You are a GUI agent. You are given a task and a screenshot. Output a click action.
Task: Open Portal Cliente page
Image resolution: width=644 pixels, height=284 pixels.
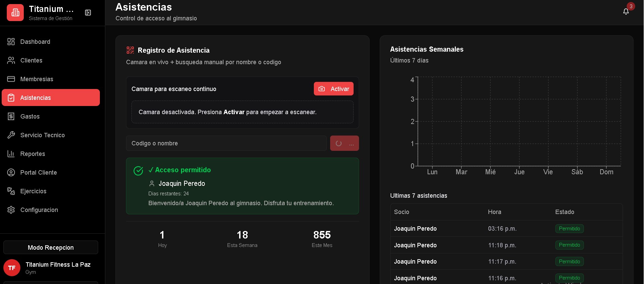click(x=38, y=173)
